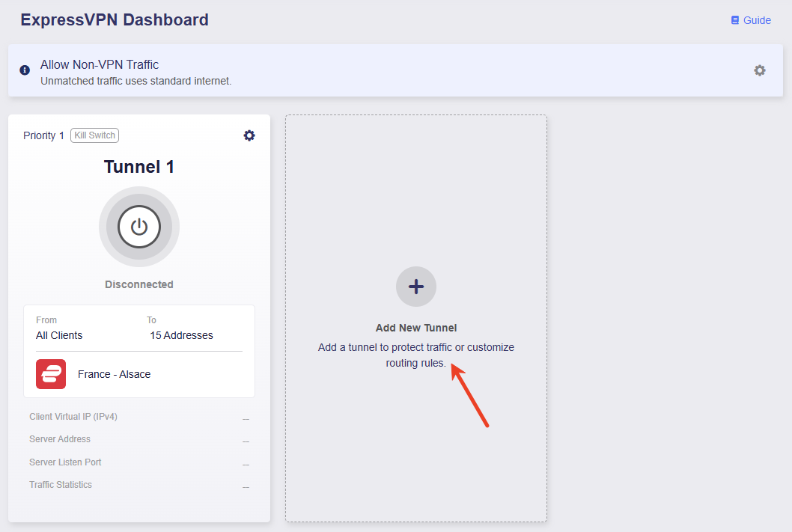Viewport: 792px width, 532px height.
Task: Click the Allow Non-VPN Traffic heading
Action: tap(100, 64)
